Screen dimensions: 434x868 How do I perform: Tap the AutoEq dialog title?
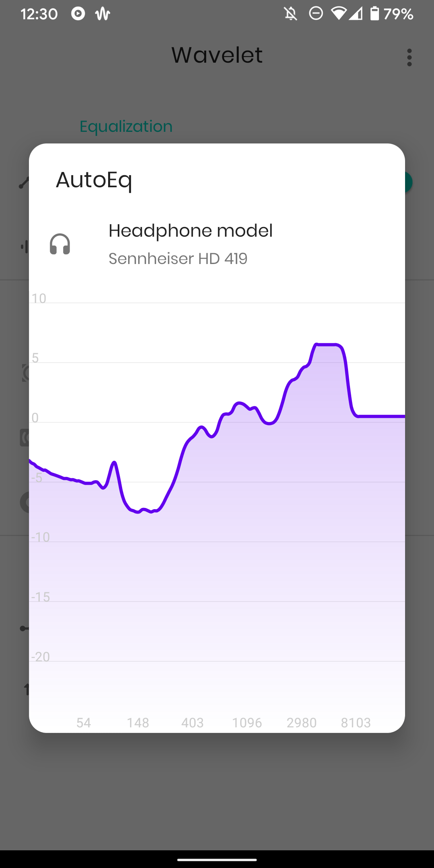(x=94, y=180)
